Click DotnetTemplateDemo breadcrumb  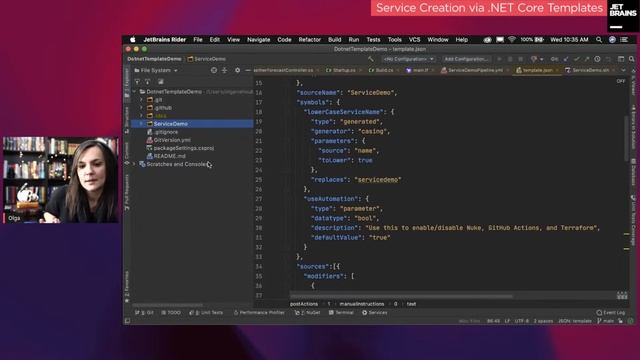coord(154,59)
